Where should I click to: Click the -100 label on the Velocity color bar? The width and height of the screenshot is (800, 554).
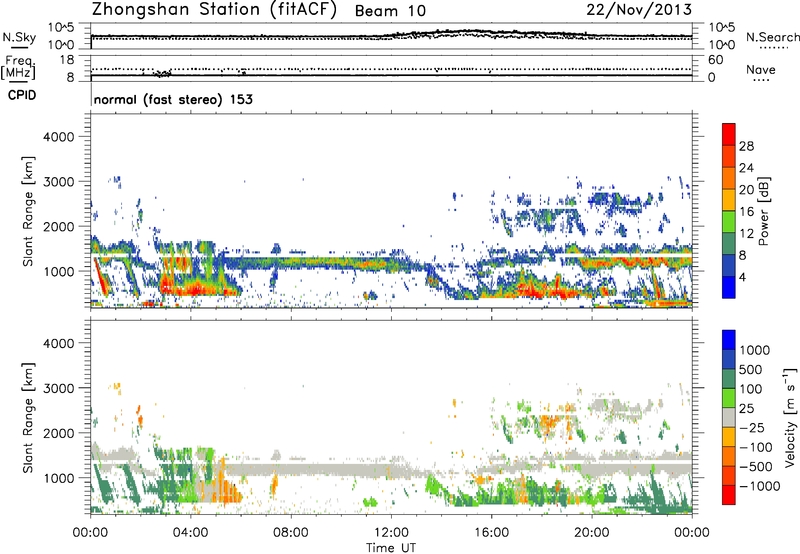click(x=756, y=447)
